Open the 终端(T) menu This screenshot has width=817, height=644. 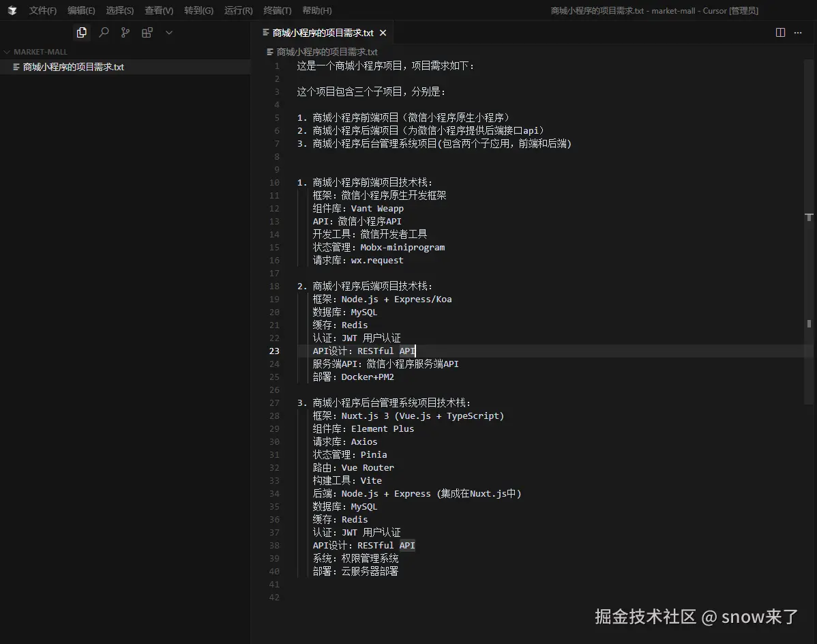(277, 10)
